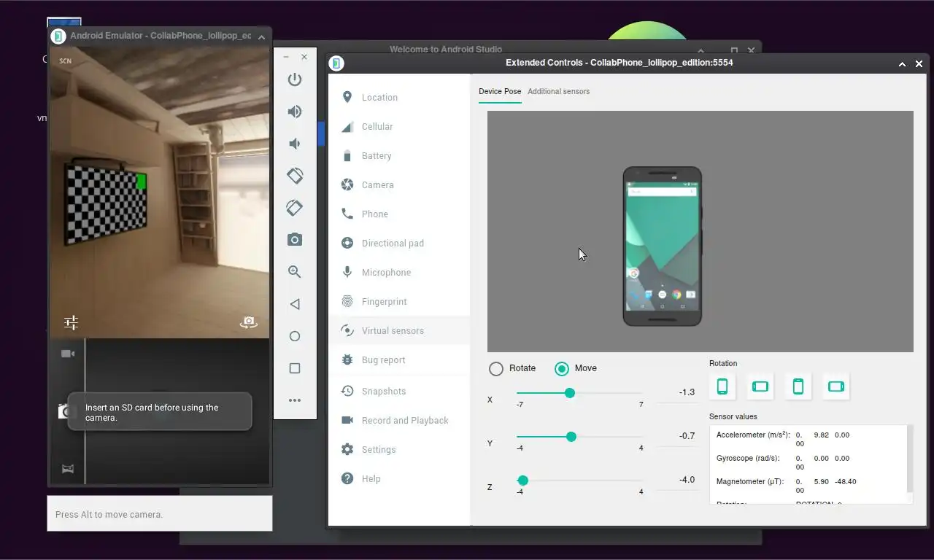This screenshot has height=560, width=934.
Task: Click the Accelerometer (m/s²) sensor label
Action: click(x=753, y=435)
